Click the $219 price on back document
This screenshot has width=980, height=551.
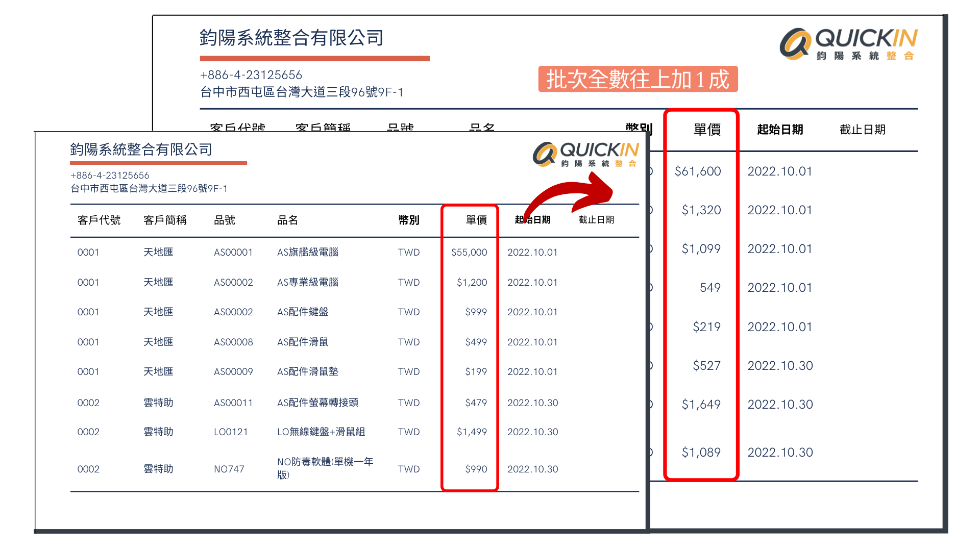706,327
